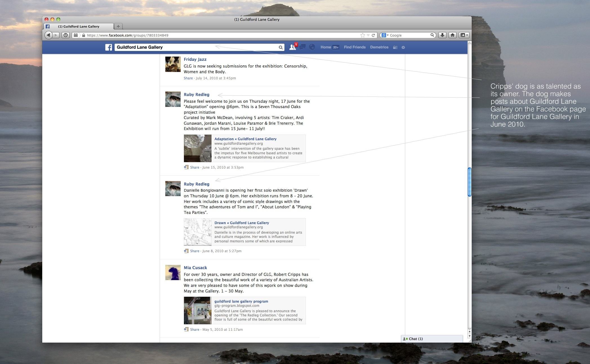This screenshot has height=364, width=590.
Task: Open the URL bar history dropdown arrow
Action: coord(368,35)
